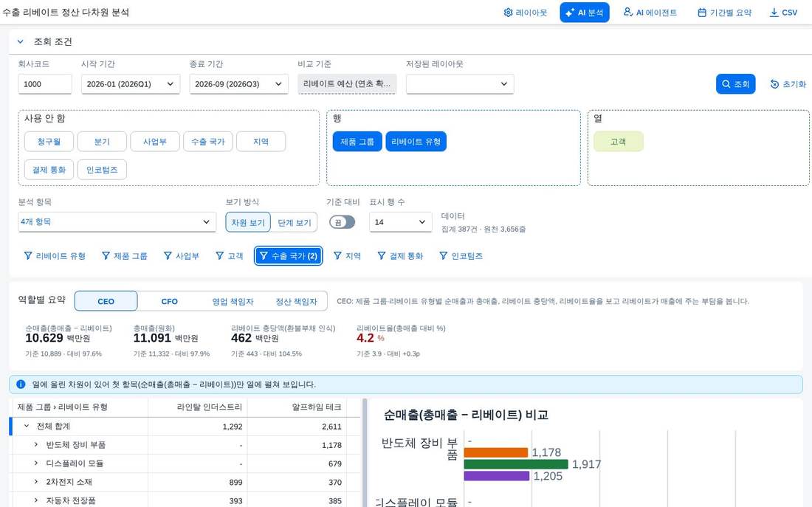Switch to 차원 보기 mode
Image resolution: width=812 pixels, height=507 pixels.
[248, 222]
